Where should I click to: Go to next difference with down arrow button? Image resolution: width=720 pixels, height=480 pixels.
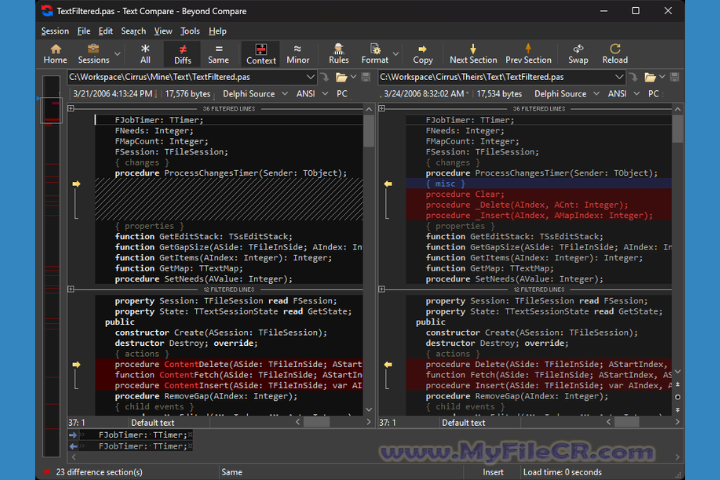678,410
